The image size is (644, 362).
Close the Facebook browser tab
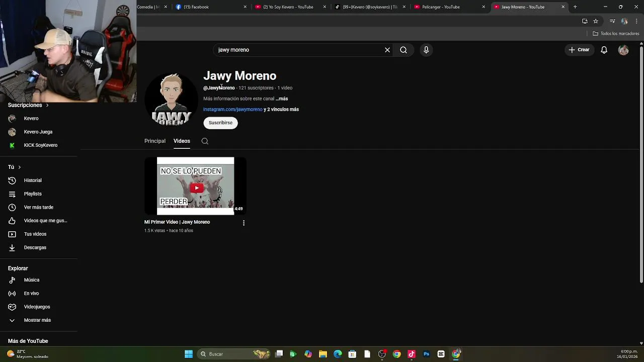[245, 7]
